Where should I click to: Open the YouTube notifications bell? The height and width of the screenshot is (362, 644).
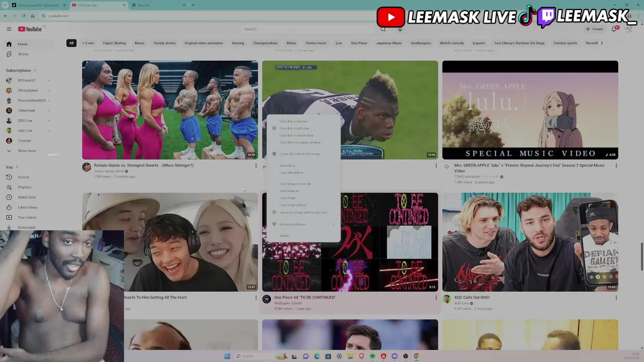tap(614, 29)
